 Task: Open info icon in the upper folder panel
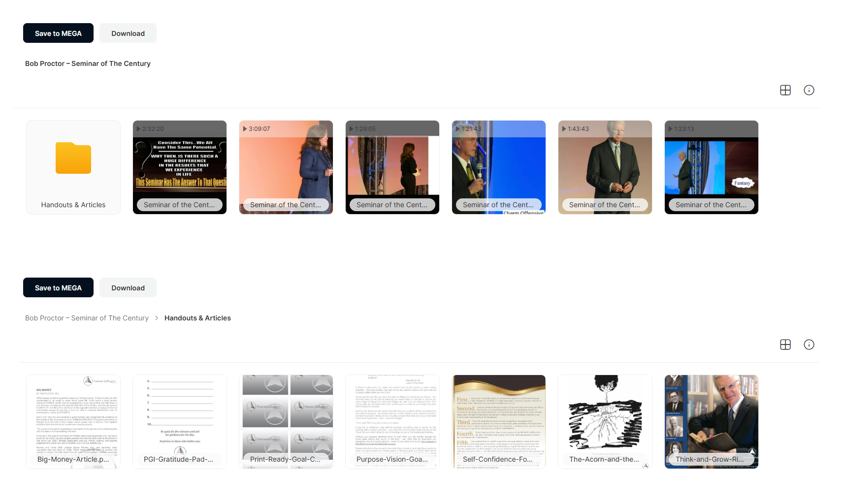click(x=809, y=90)
